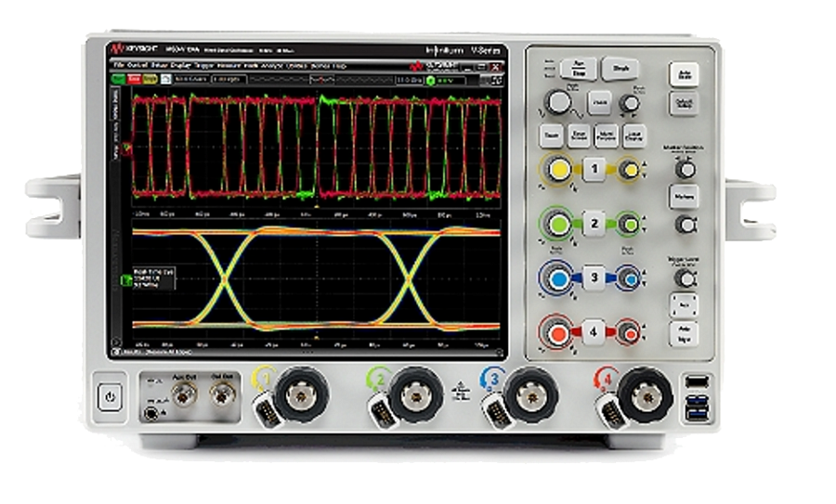Click the channel 3 input connector

(x=531, y=395)
